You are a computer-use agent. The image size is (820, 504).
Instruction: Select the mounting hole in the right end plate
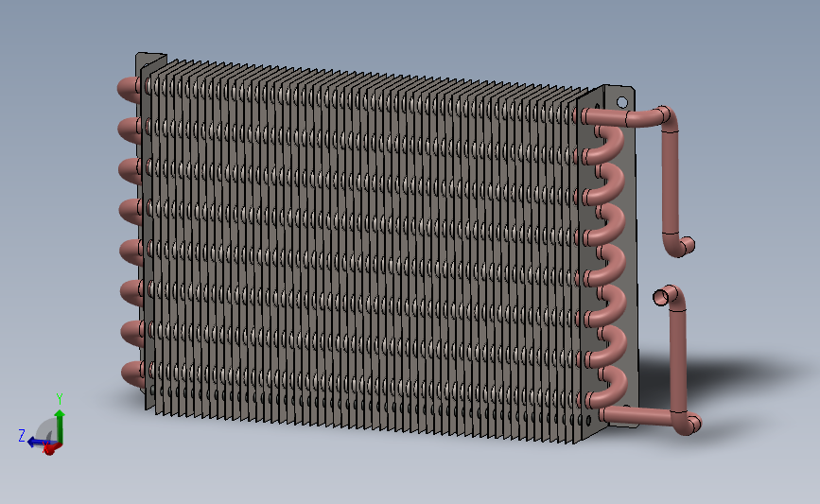pos(621,101)
